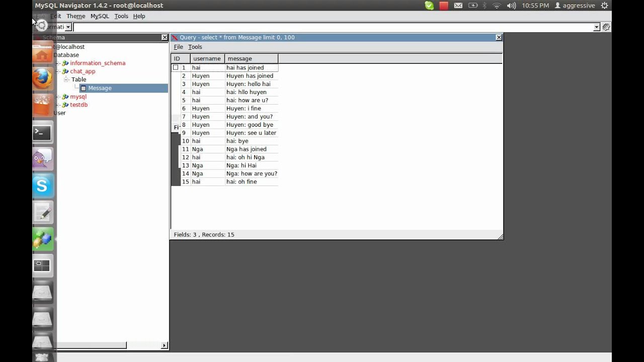Viewport: 644px width, 362px height.
Task: Sort by the username column header
Action: coord(207,59)
